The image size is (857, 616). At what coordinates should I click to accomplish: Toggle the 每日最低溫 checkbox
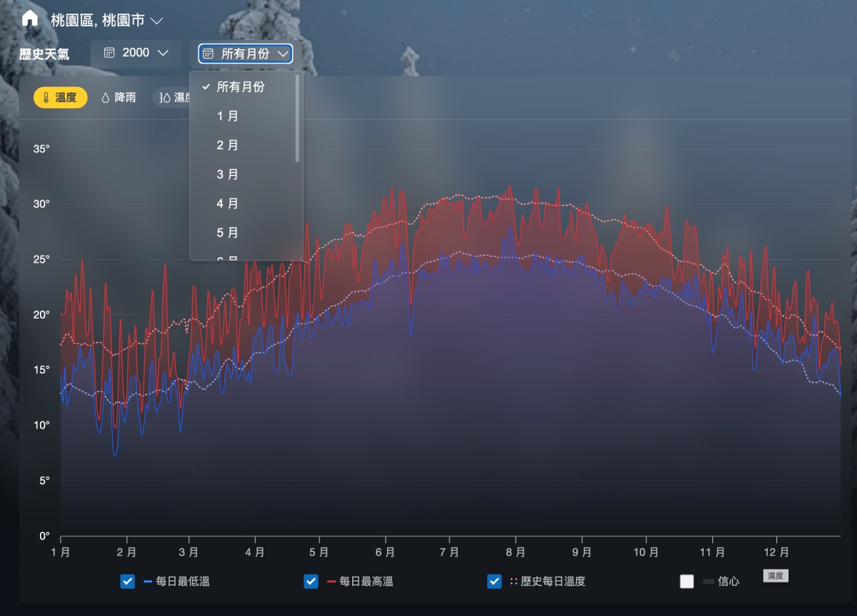[x=128, y=581]
